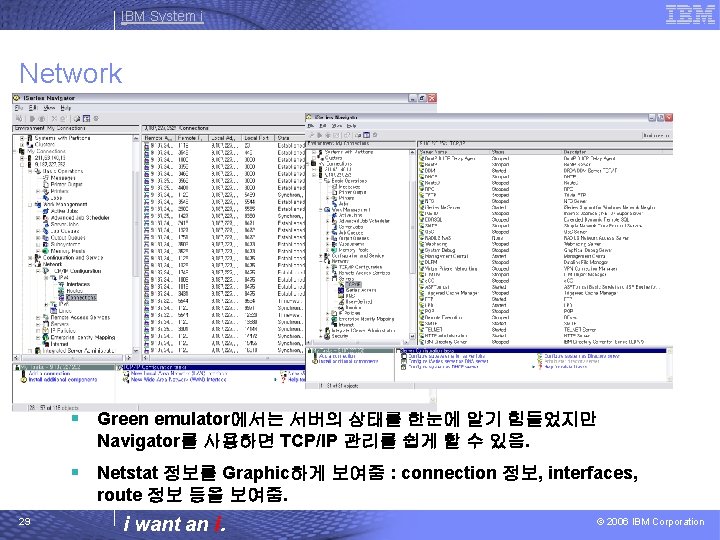Click the Security icon in the front window tree
Image resolution: width=720 pixels, height=540 pixels.
(327, 336)
